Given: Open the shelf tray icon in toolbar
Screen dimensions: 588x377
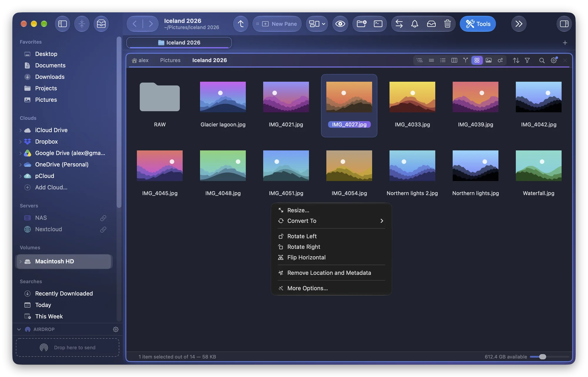Looking at the screenshot, I should [x=101, y=24].
